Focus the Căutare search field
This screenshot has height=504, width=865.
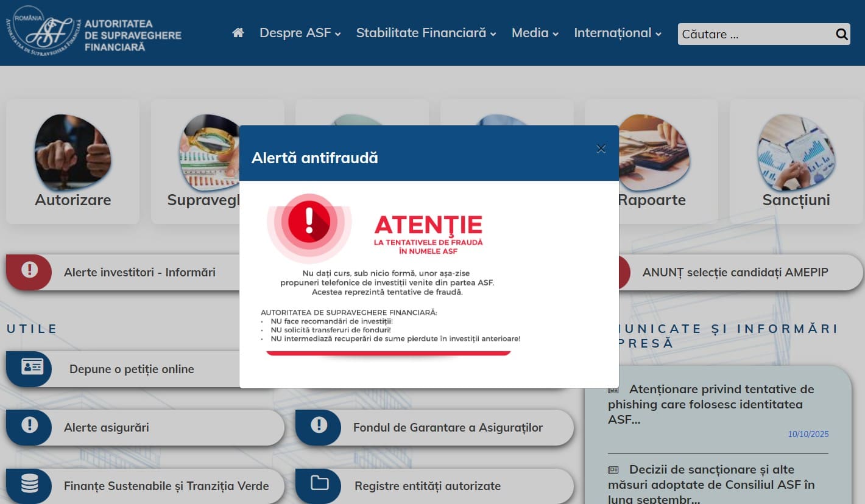click(755, 34)
